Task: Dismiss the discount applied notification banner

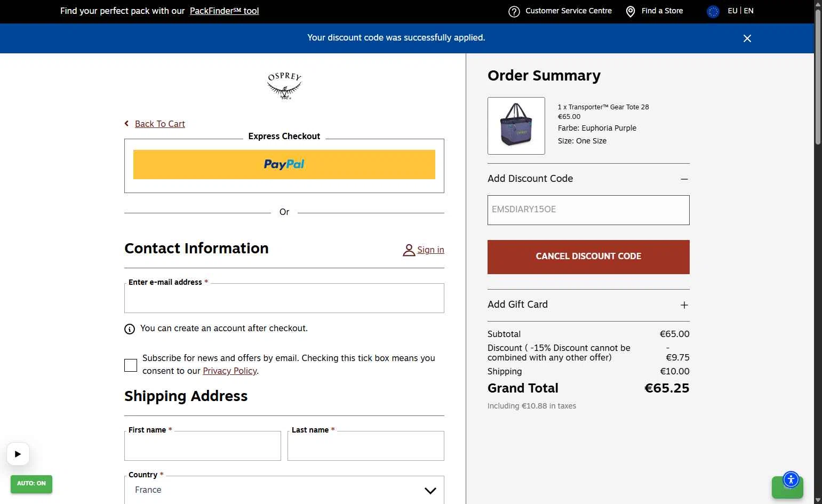Action: [x=747, y=38]
